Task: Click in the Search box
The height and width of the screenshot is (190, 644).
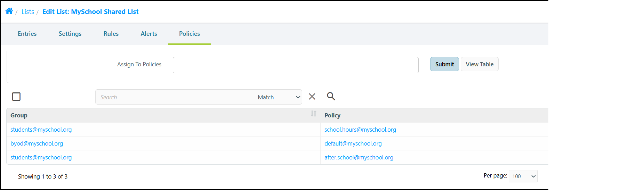Action: (x=174, y=97)
